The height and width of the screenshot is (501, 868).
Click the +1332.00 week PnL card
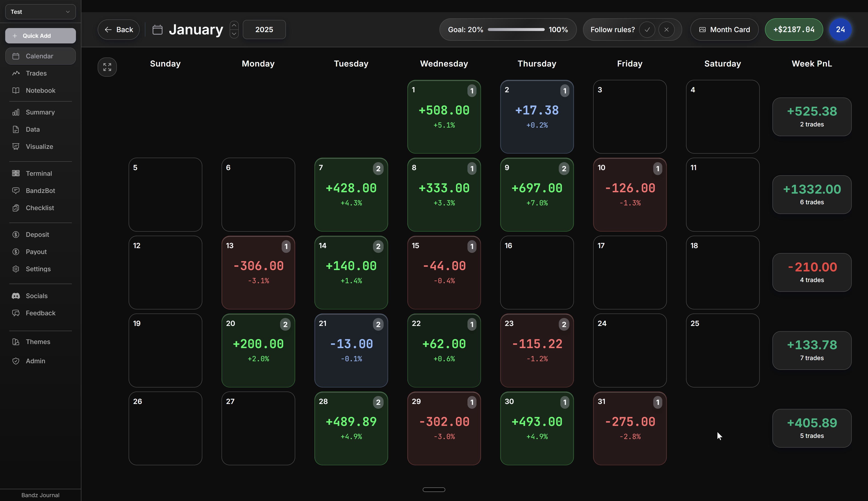tap(812, 195)
